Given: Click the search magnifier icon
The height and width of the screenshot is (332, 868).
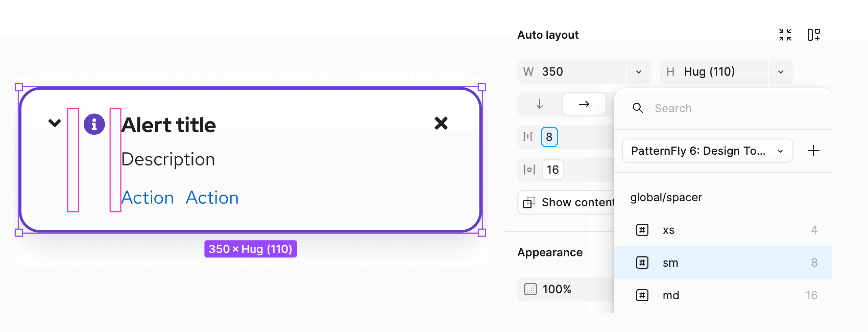Looking at the screenshot, I should (637, 108).
